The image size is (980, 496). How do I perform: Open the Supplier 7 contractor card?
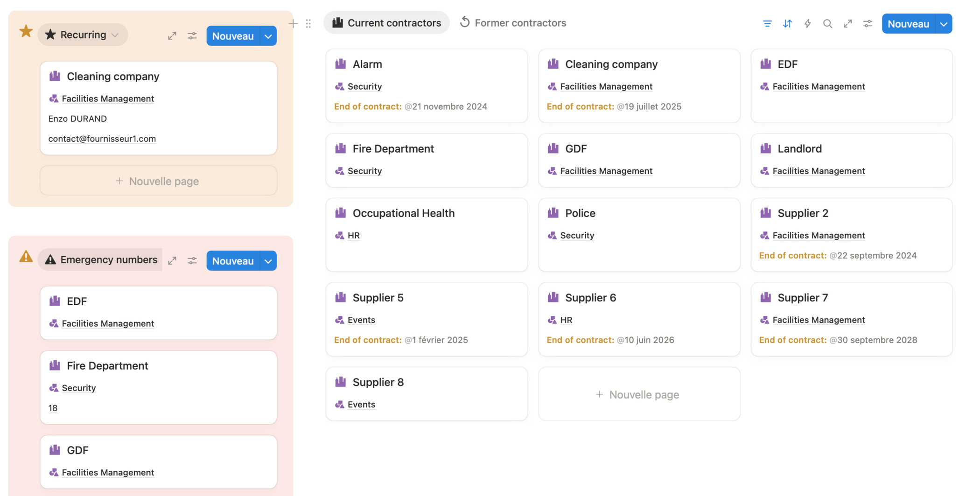click(x=803, y=298)
